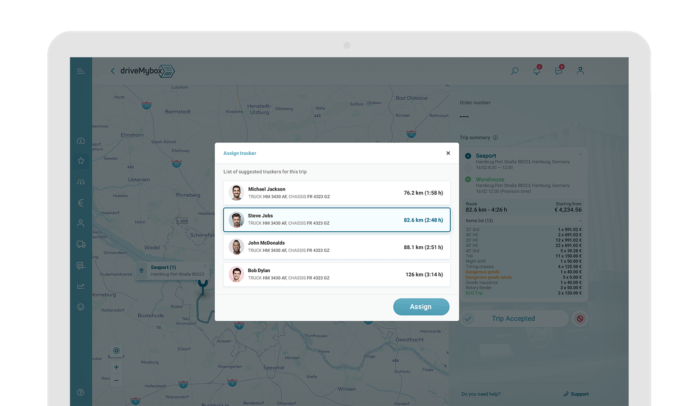Open the road routes sidebar icon
This screenshot has width=700, height=406.
point(81,182)
